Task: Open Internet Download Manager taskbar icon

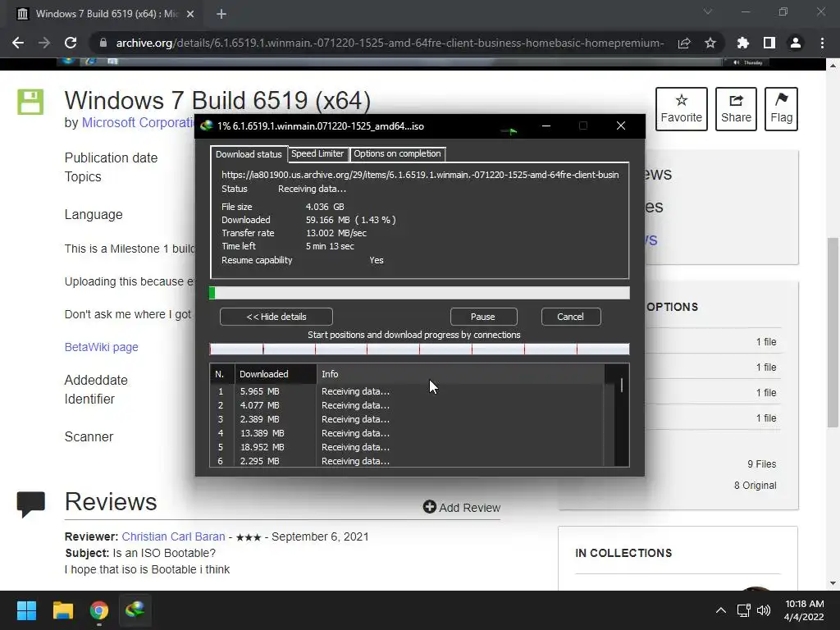Action: [135, 610]
